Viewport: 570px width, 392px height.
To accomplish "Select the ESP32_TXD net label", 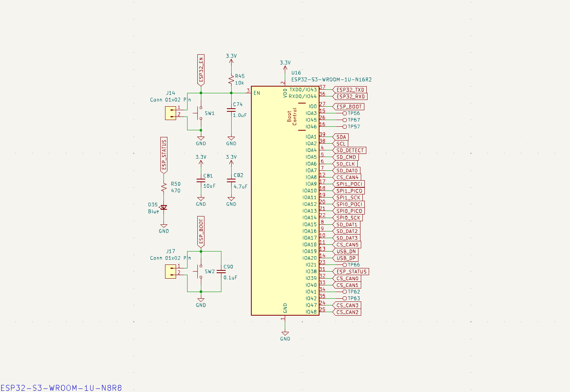I will pos(350,90).
